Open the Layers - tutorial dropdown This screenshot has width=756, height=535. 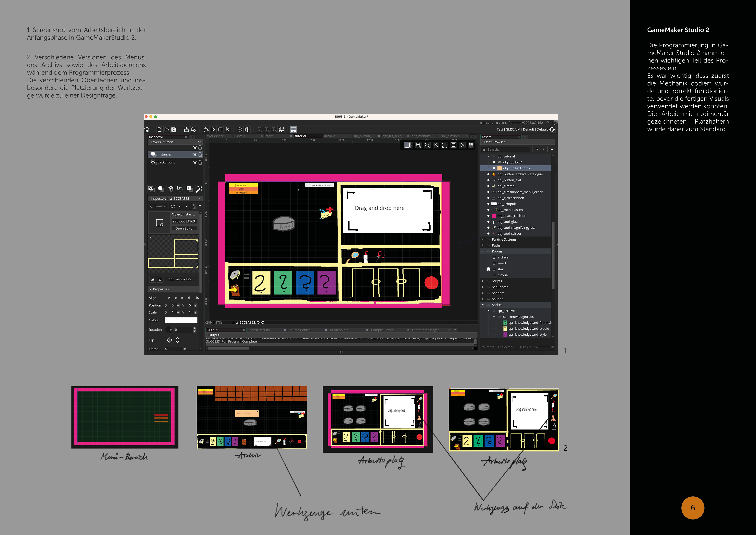pos(199,142)
